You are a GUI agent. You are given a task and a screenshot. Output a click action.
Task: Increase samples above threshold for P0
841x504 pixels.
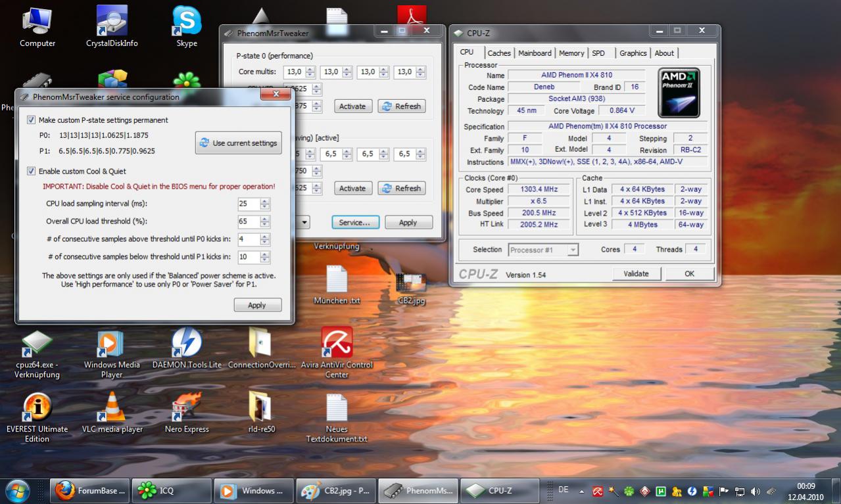(x=265, y=236)
